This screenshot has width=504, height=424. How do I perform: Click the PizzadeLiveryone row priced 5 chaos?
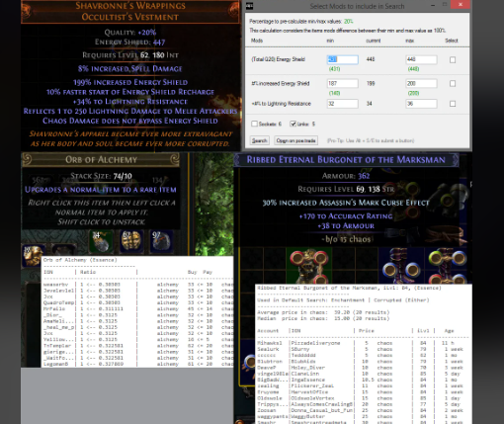pyautogui.click(x=363, y=343)
